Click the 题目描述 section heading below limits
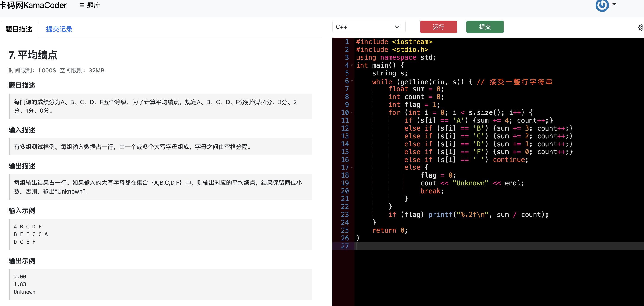This screenshot has width=644, height=306. 22,85
